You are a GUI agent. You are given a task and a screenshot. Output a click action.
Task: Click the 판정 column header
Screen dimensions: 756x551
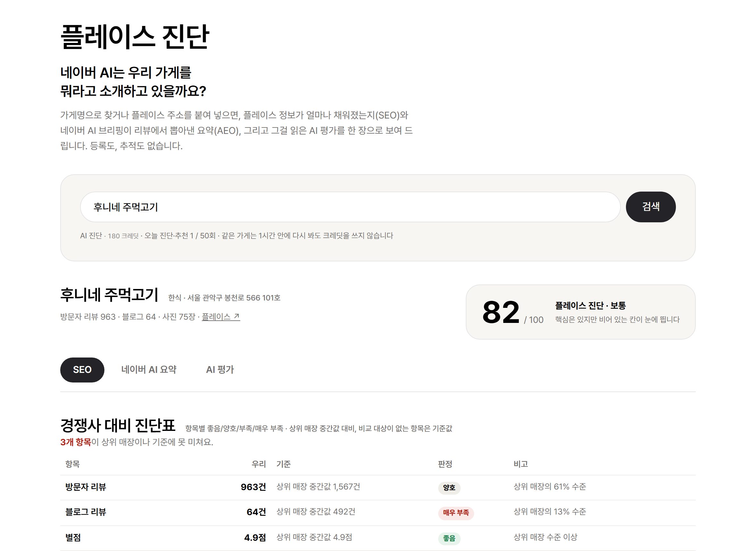pyautogui.click(x=445, y=464)
